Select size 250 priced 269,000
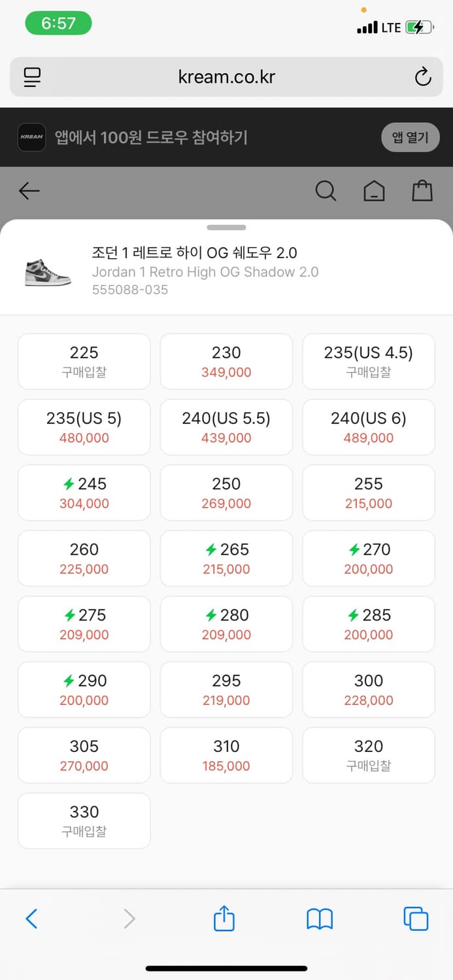453x980 pixels. click(x=226, y=493)
